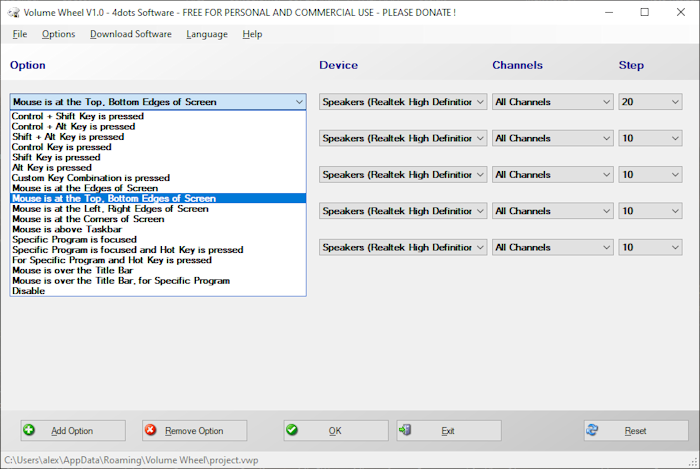
Task: Expand first row All Channels dropdown
Action: point(551,102)
